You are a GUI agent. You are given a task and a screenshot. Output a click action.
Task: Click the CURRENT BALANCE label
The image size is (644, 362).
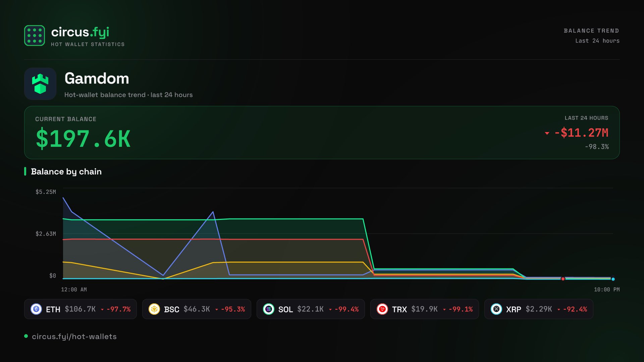(66, 119)
